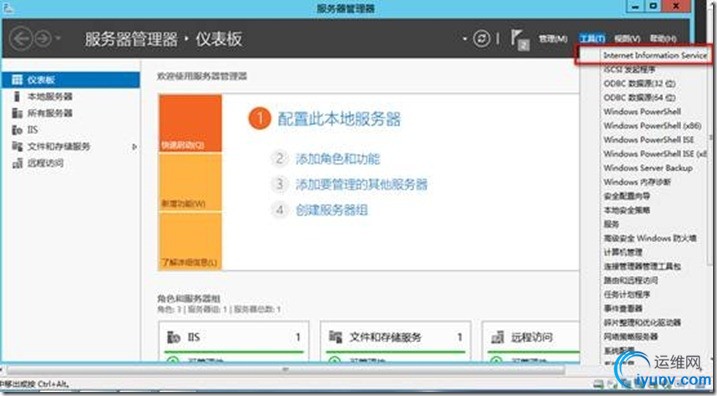The image size is (717, 396).
Task: Choose 服务 menu entry
Action: (x=611, y=224)
